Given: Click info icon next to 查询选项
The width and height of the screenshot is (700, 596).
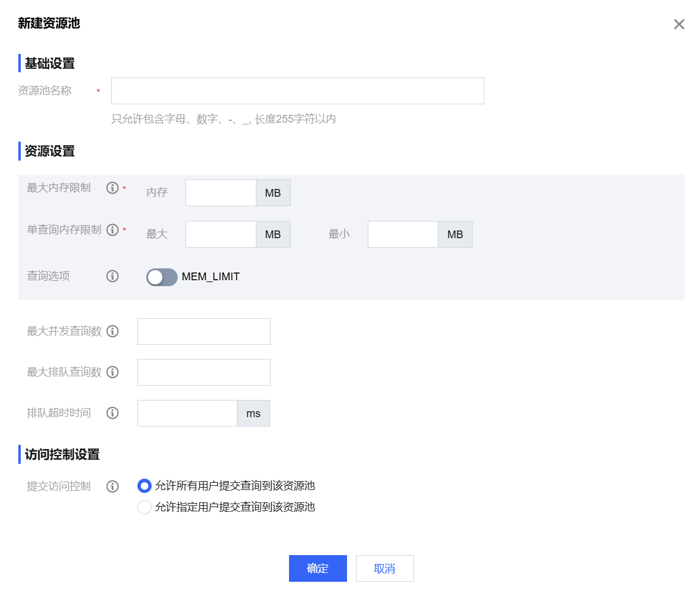Looking at the screenshot, I should point(113,276).
